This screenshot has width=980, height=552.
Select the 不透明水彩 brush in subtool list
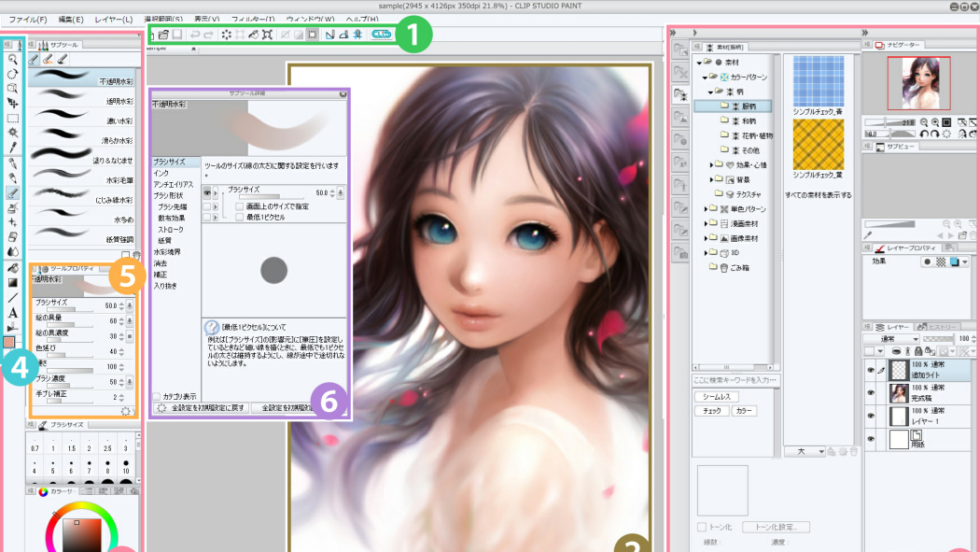[x=82, y=77]
